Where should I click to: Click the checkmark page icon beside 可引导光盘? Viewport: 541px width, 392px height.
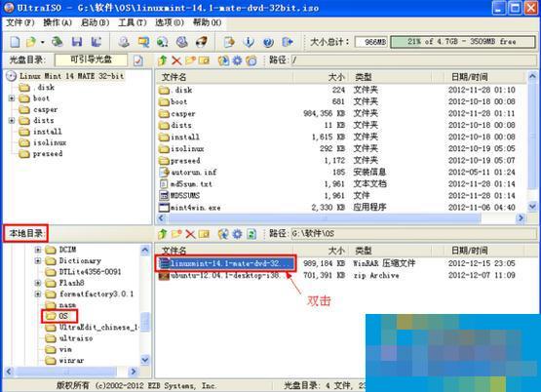pos(138,60)
